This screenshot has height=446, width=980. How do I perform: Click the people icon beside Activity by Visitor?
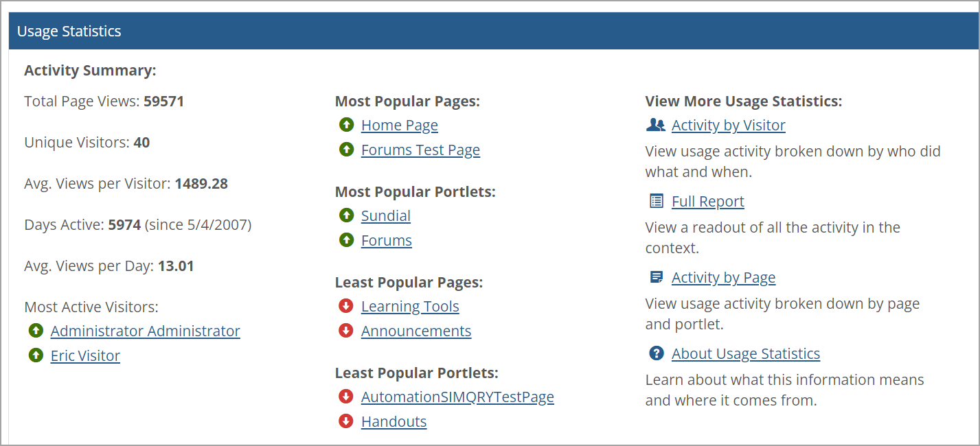[x=656, y=125]
